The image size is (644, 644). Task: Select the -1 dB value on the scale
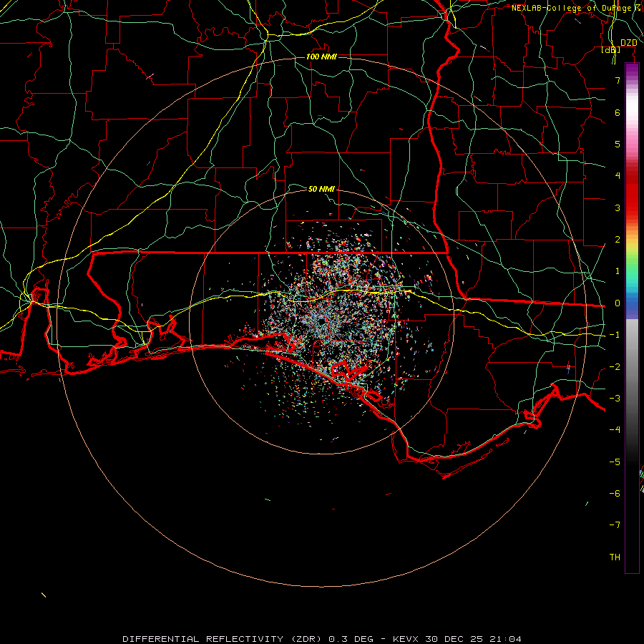(x=615, y=335)
